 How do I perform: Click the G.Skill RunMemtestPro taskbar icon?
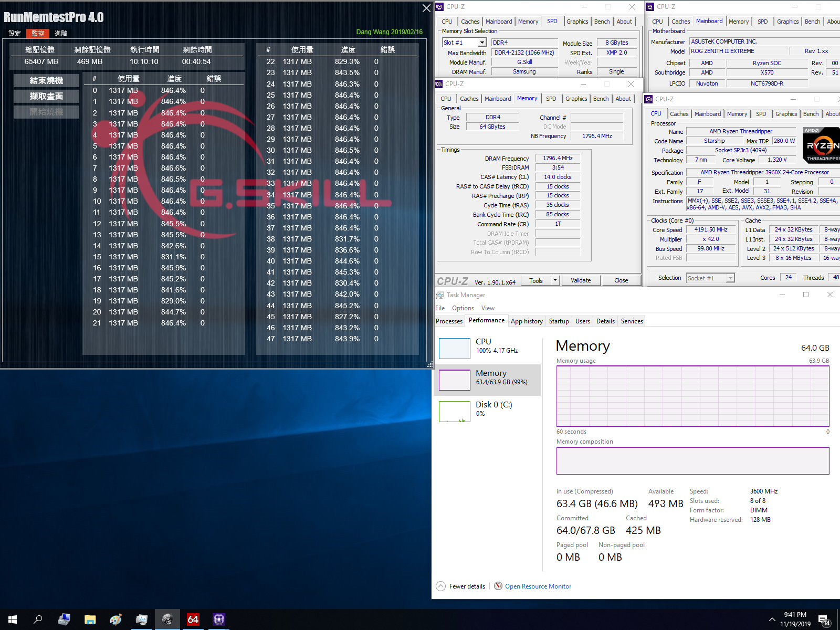click(167, 619)
